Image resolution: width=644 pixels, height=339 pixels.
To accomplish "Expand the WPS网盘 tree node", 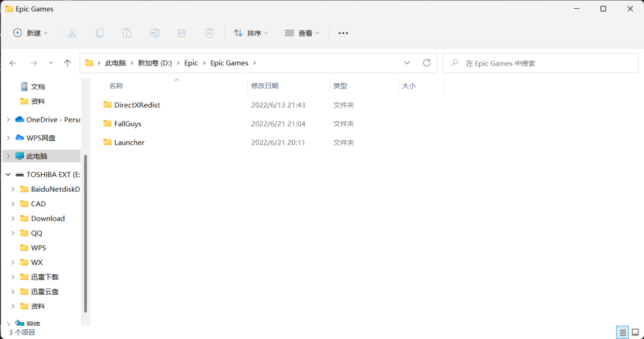I will [x=8, y=138].
